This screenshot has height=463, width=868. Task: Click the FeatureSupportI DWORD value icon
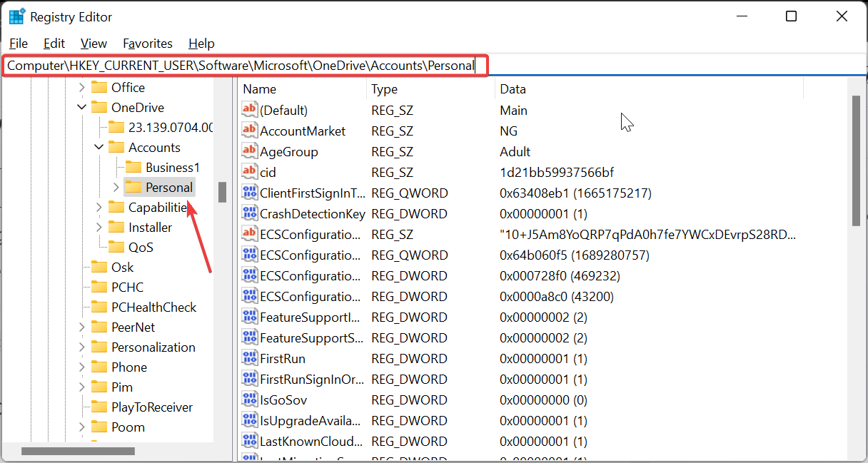coord(249,317)
